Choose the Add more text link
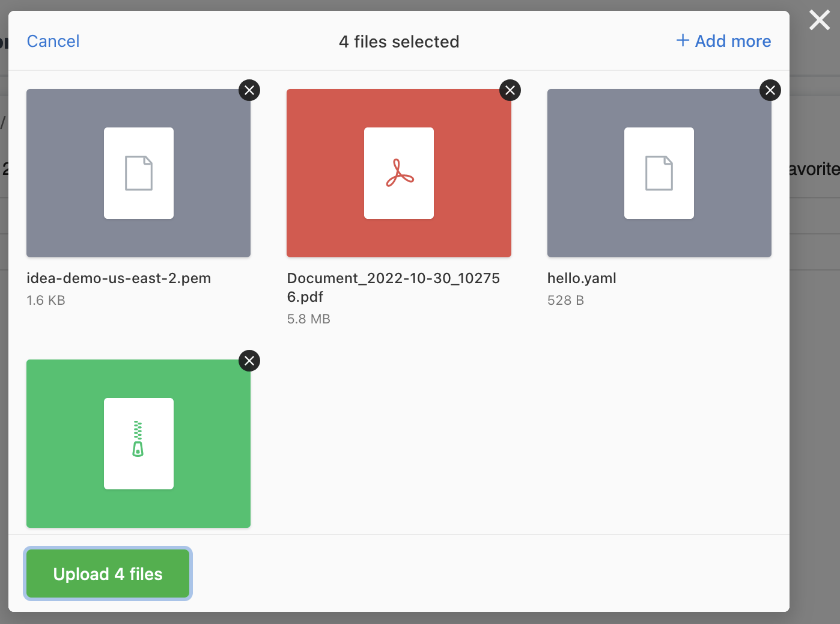 [733, 41]
